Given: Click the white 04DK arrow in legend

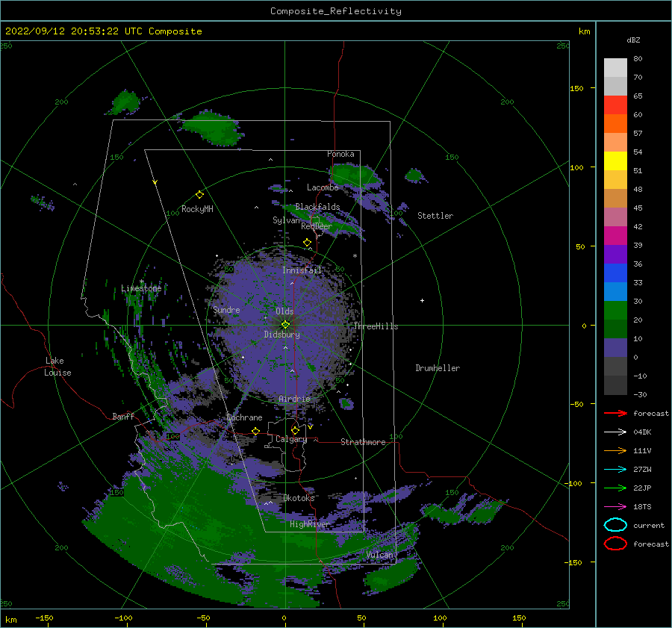Looking at the screenshot, I should pyautogui.click(x=615, y=432).
